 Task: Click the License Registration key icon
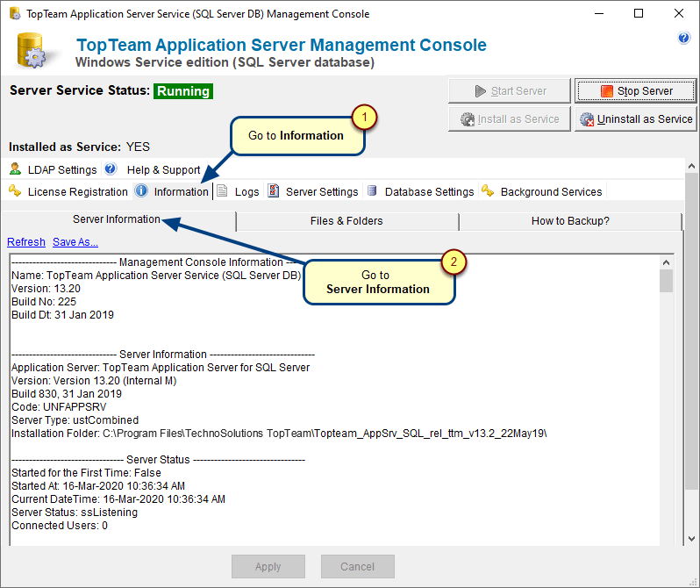coord(15,190)
